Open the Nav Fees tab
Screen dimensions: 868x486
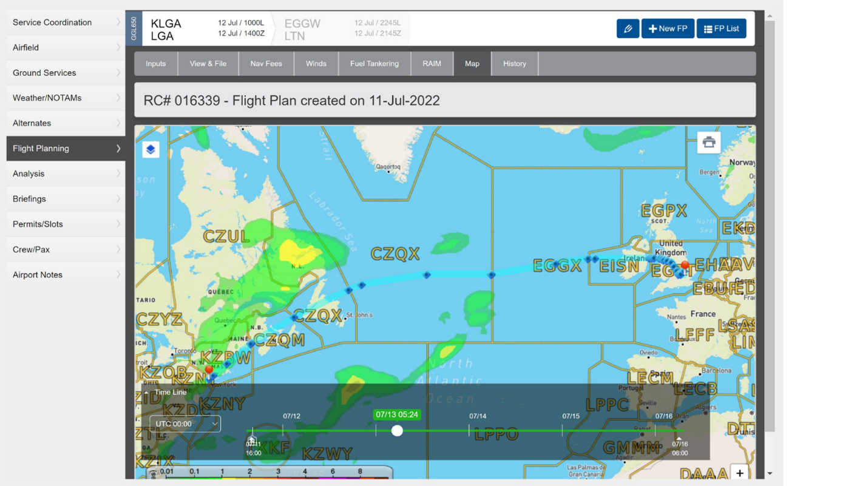click(266, 64)
